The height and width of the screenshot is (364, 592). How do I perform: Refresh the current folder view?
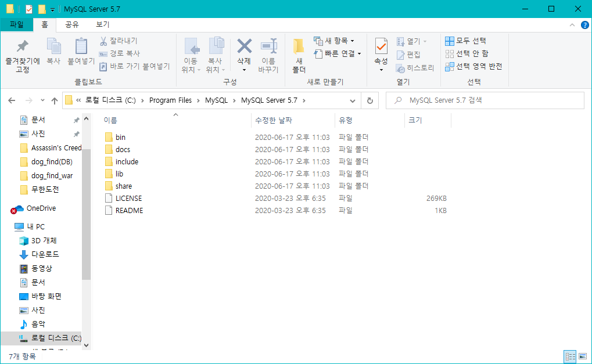pos(370,100)
